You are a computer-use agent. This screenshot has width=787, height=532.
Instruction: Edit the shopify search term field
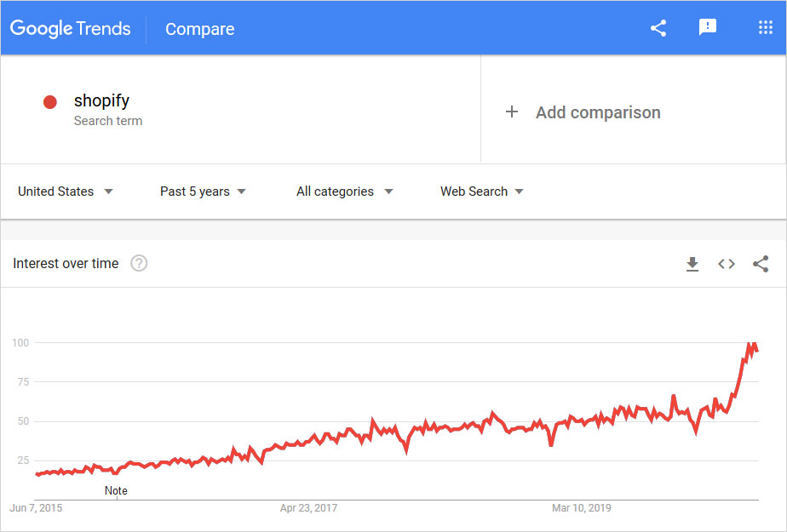(x=102, y=101)
